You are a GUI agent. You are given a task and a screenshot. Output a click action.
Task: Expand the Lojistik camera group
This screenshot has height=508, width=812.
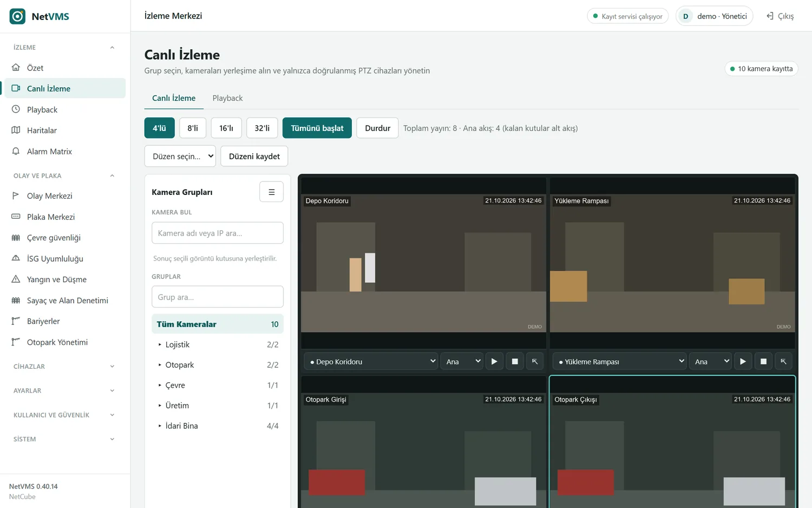(x=218, y=344)
